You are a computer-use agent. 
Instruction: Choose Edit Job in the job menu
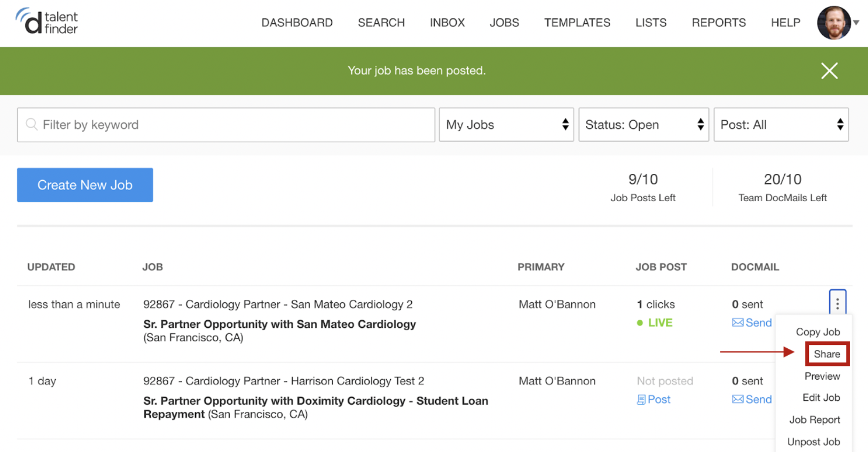tap(821, 398)
